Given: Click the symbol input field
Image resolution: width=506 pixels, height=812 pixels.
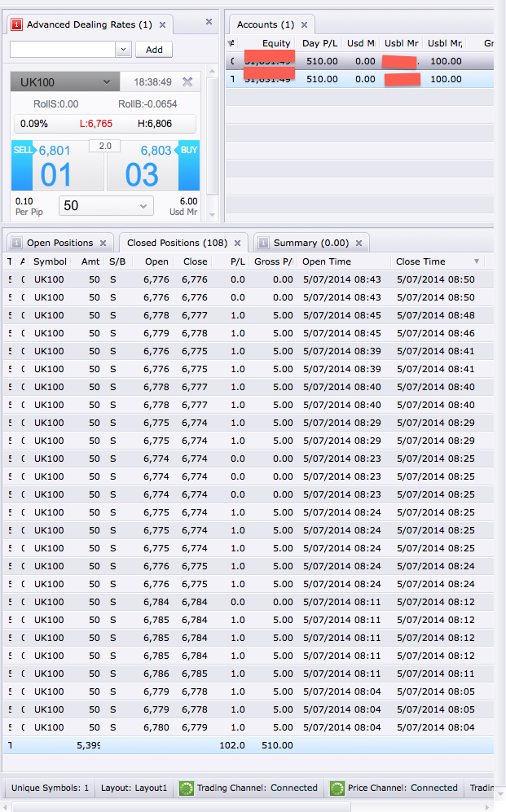Looking at the screenshot, I should point(64,50).
